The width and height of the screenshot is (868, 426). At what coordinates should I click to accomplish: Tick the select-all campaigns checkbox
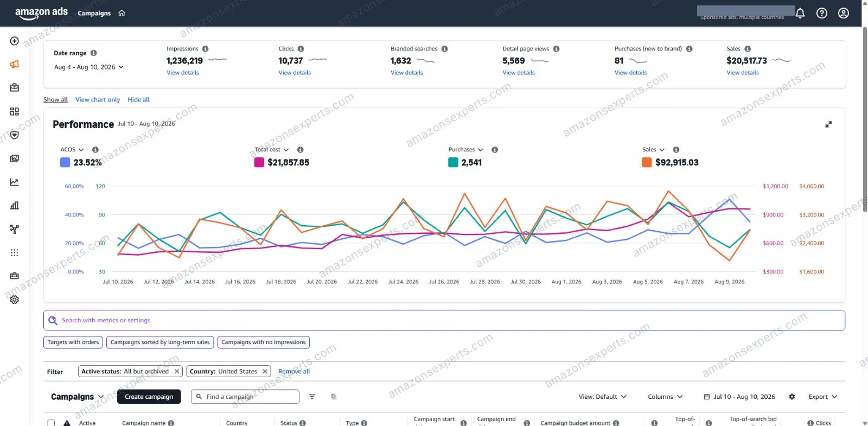[x=51, y=423]
